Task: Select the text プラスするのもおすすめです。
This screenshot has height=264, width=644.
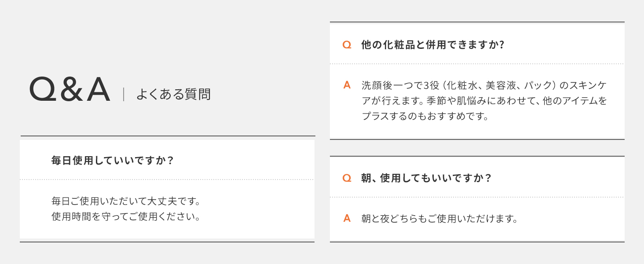Action: click(x=425, y=117)
